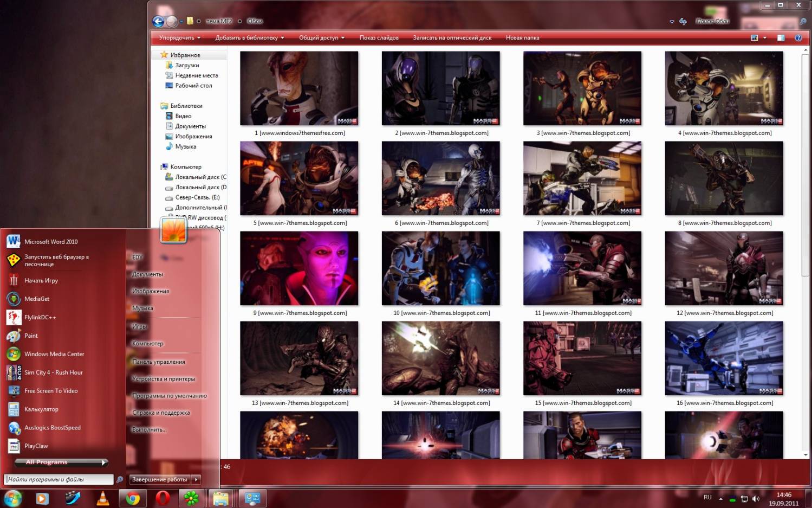
Task: Open the address bar history dropdown
Action: 672,22
